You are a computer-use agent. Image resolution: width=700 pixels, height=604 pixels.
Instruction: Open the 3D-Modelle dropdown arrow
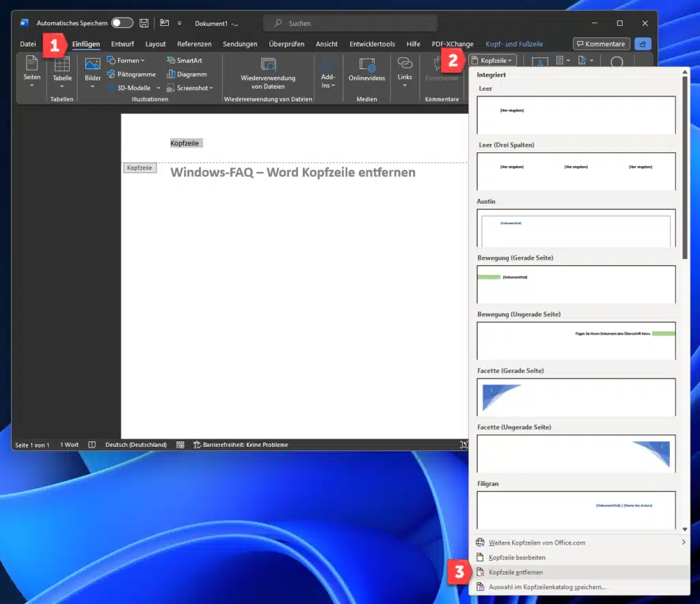tap(158, 88)
